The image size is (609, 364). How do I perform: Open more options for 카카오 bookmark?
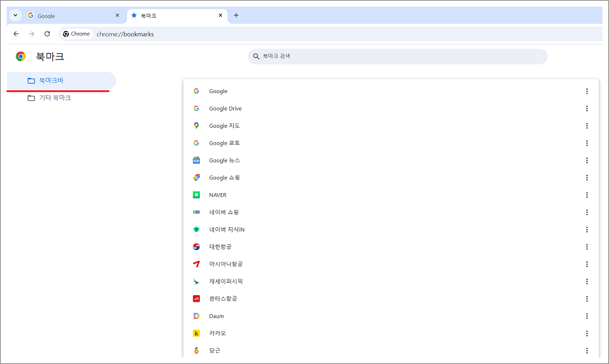click(x=587, y=333)
